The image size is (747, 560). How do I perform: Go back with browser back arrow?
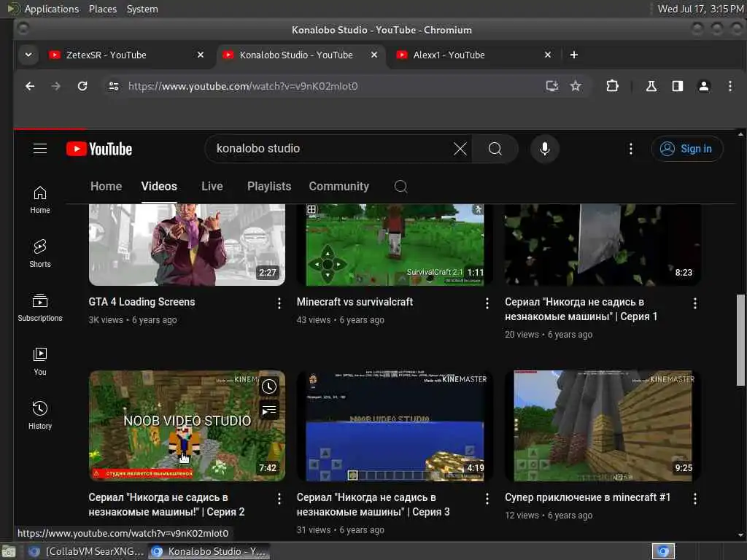30,86
